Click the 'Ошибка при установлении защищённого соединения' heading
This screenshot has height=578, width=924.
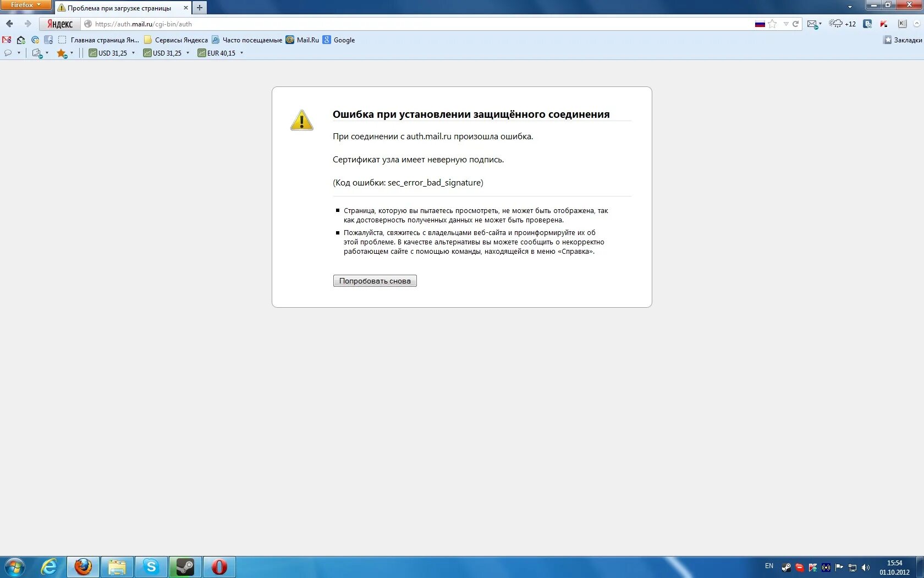[471, 114]
